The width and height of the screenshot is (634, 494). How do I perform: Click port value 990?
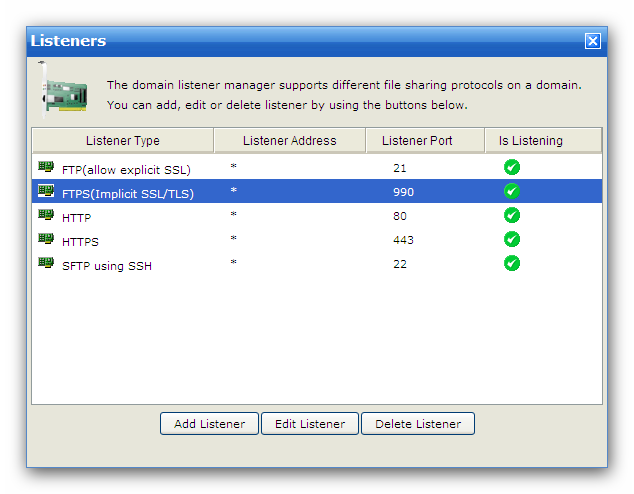(403, 192)
